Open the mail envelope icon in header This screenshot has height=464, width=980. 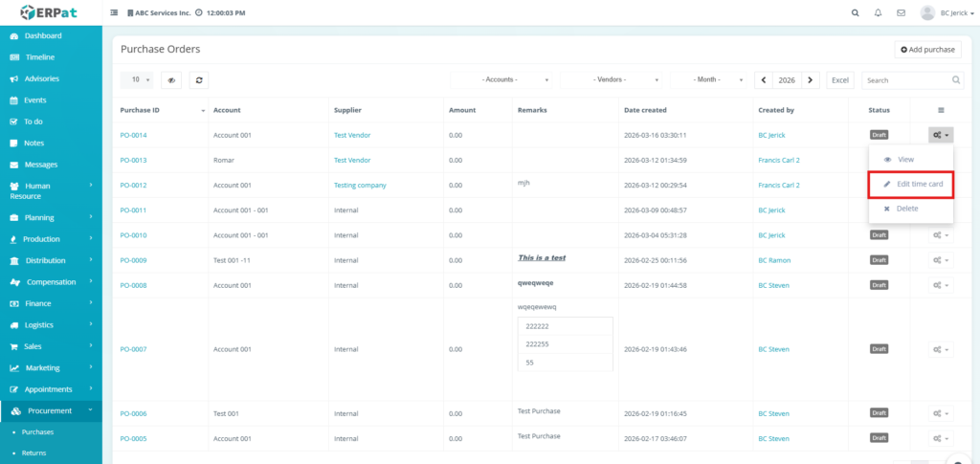pyautogui.click(x=901, y=13)
